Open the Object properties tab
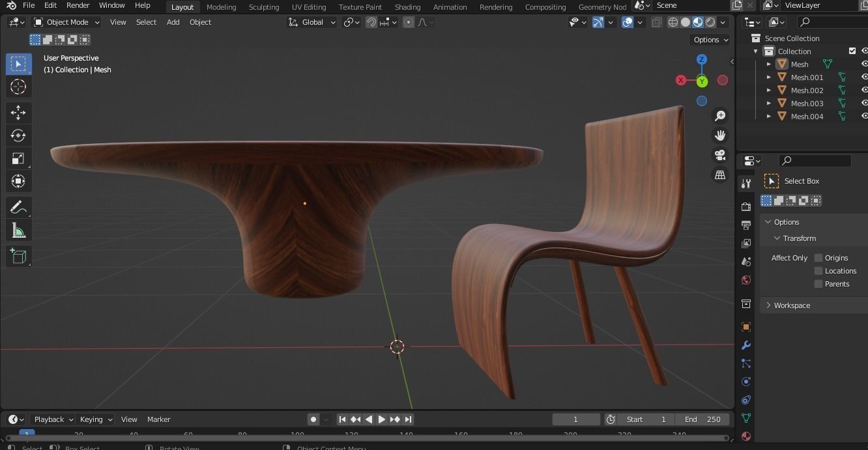This screenshot has width=868, height=450. [x=746, y=327]
